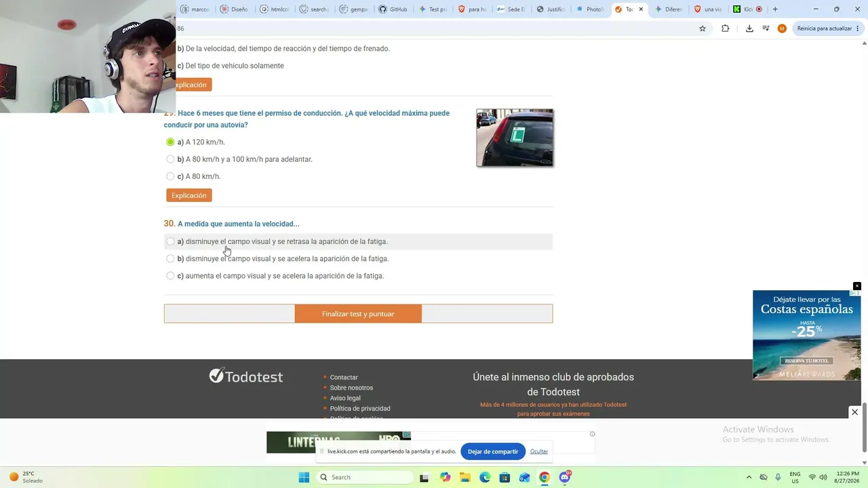This screenshot has width=868, height=488.
Task: Open Explicación for question 29
Action: click(x=189, y=195)
